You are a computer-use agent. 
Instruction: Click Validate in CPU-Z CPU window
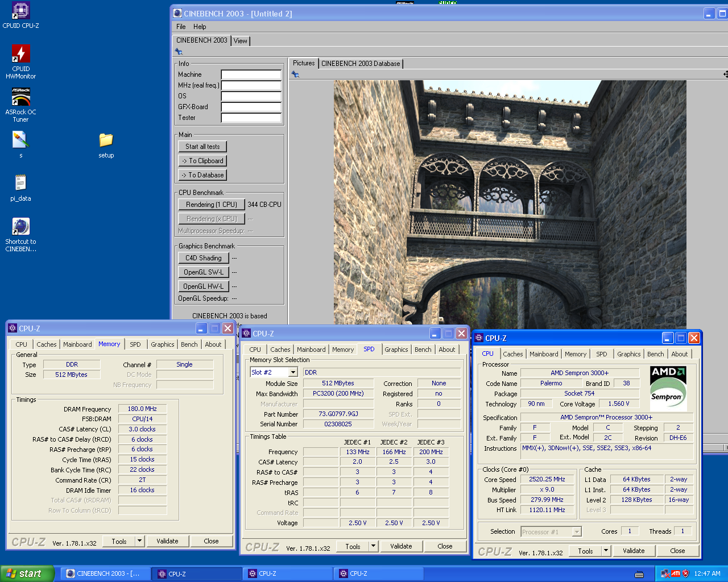634,551
